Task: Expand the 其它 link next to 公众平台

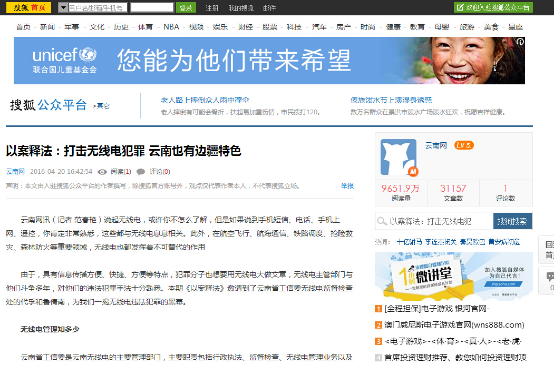Action: (101, 106)
